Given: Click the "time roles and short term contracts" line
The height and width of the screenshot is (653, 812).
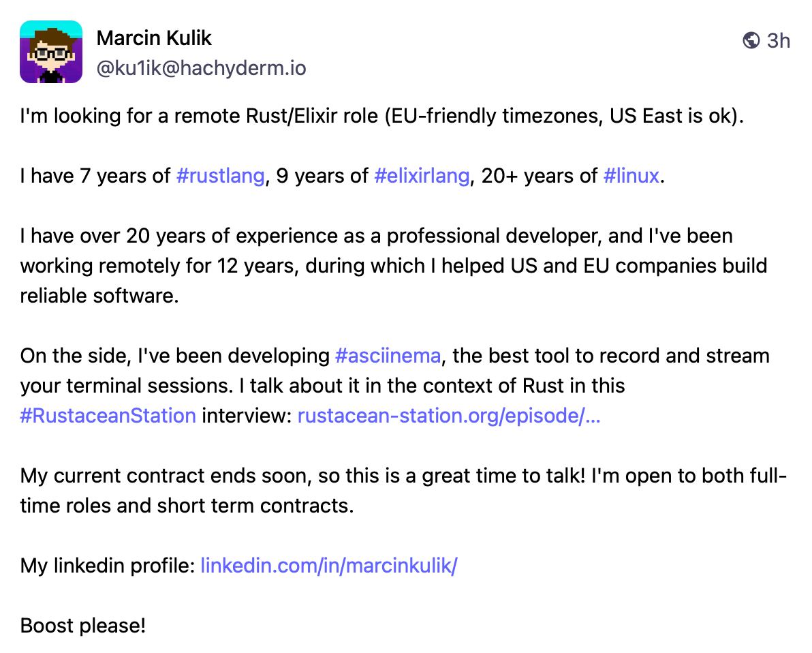Looking at the screenshot, I should (187, 506).
